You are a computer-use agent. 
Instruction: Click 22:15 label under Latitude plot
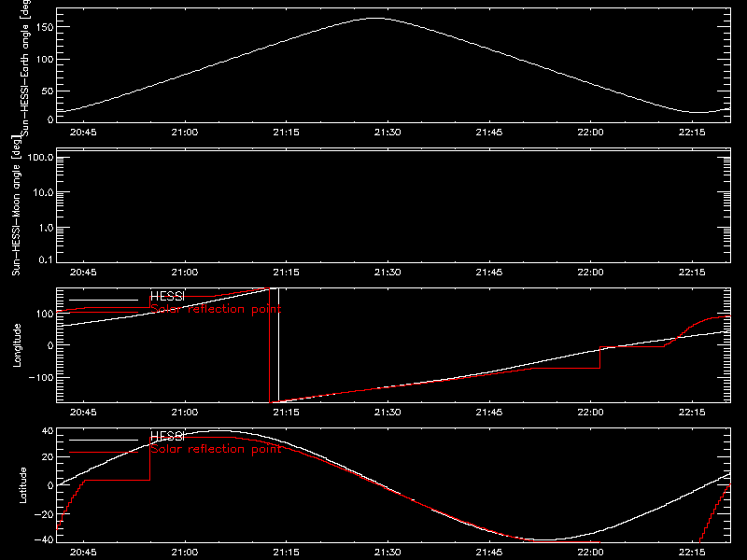click(x=692, y=553)
